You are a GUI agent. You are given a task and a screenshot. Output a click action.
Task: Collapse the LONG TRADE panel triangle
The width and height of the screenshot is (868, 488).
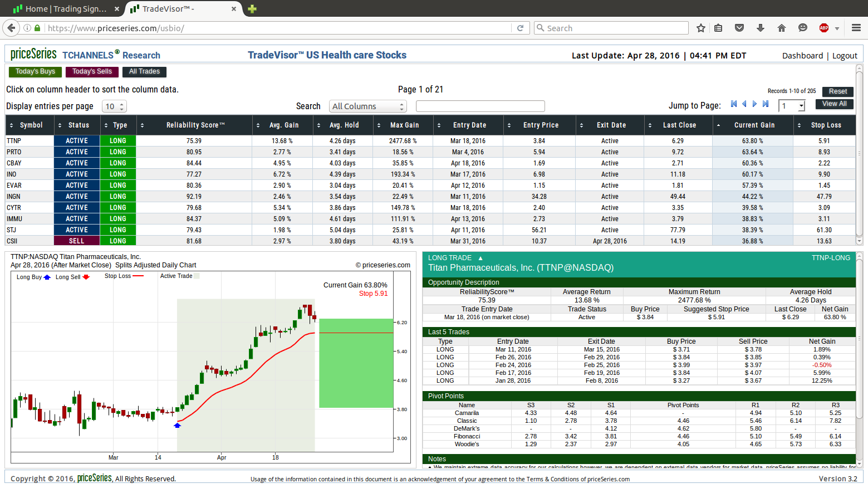(x=480, y=258)
